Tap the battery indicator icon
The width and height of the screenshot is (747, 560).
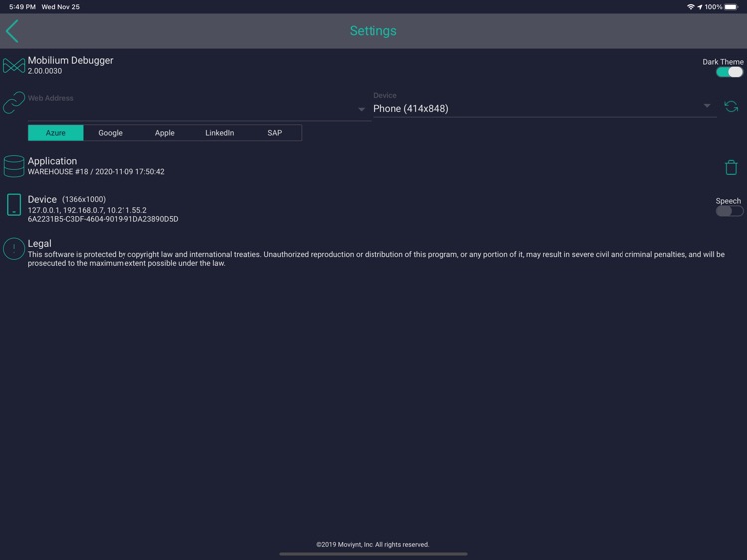[x=731, y=7]
